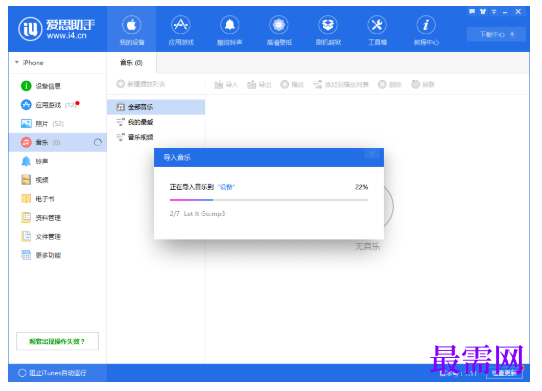This screenshot has width=542, height=391.
Task: Collapse the iPhone device tree
Action: [17, 63]
